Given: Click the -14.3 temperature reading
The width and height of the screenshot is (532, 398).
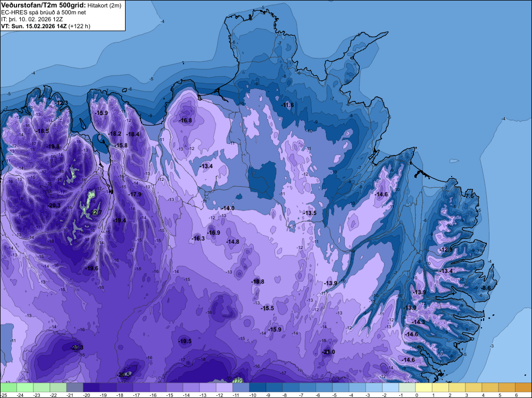Looking at the screenshot, I should tap(418, 322).
